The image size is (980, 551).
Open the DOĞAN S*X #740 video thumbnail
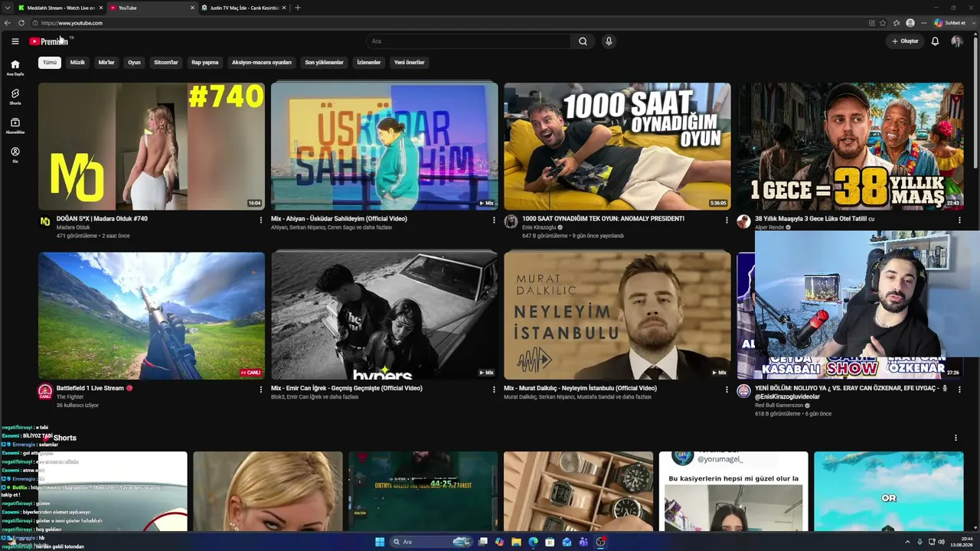(152, 146)
